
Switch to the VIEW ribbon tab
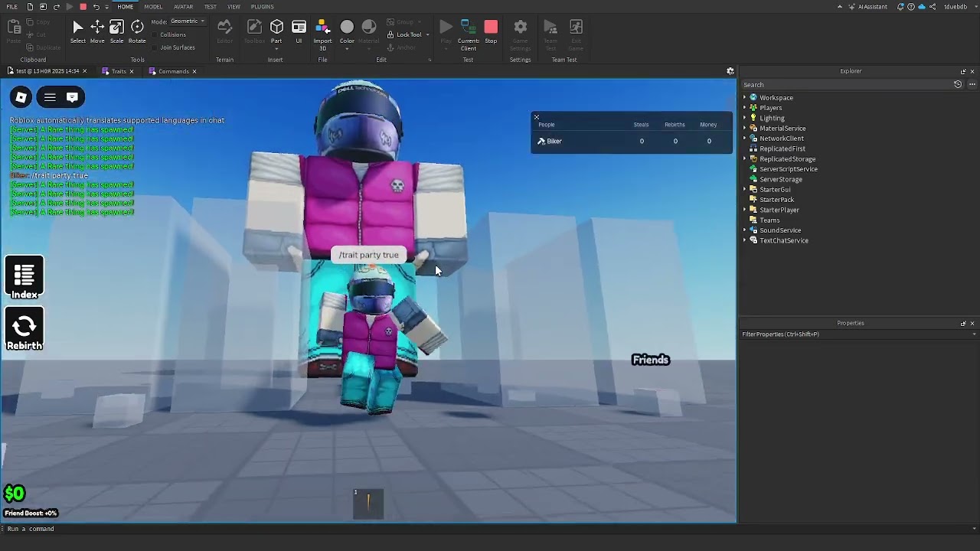pos(234,6)
